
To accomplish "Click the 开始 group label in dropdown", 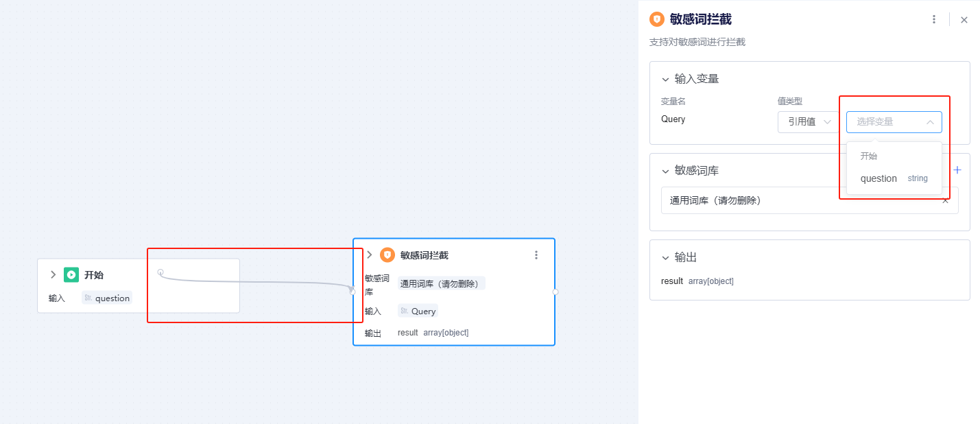I will [x=869, y=156].
